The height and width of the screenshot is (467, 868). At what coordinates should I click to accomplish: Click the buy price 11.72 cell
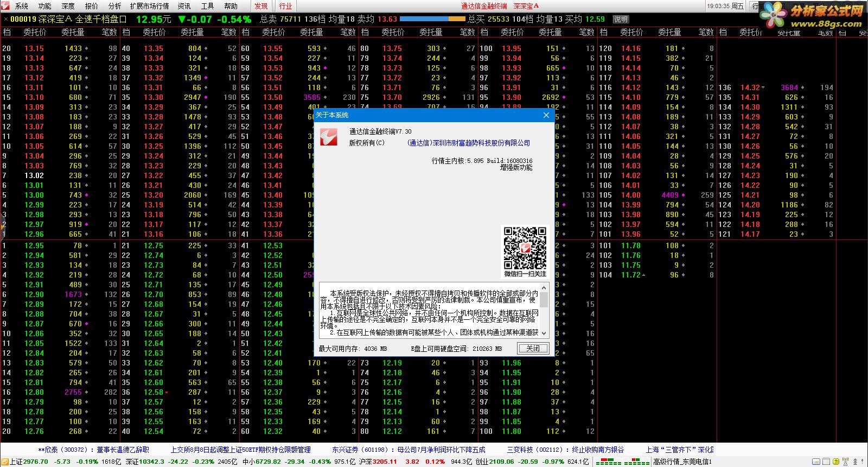[630, 275]
